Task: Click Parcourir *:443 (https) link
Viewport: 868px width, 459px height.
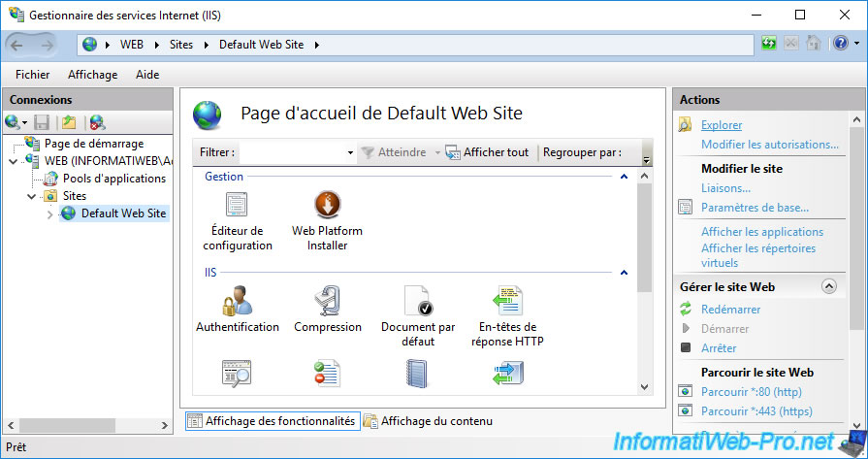Action: pos(756,411)
